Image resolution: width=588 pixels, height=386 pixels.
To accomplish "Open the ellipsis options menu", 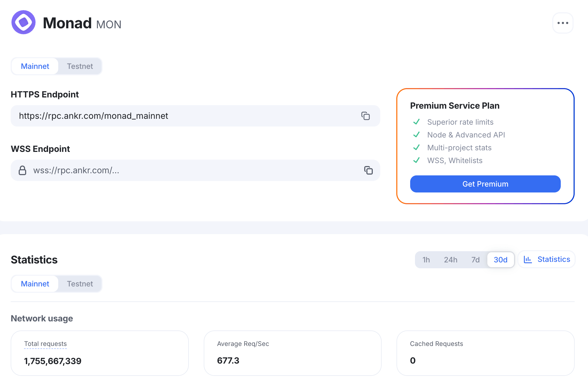I will [563, 23].
